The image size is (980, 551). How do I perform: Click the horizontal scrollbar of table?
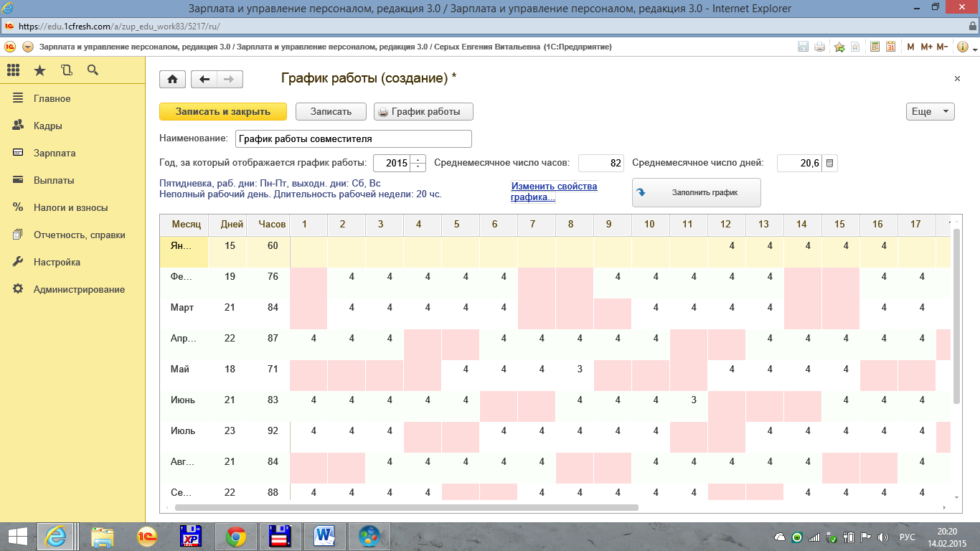[x=407, y=507]
